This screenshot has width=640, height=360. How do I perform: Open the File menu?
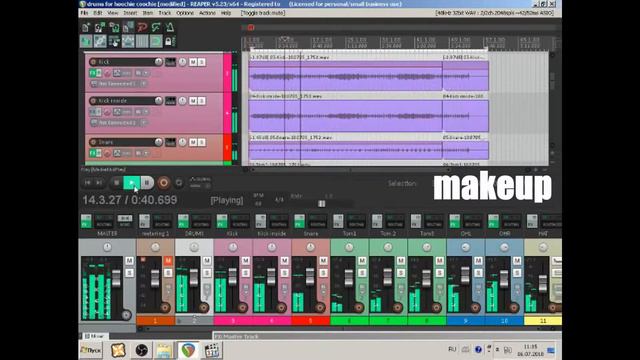point(84,13)
